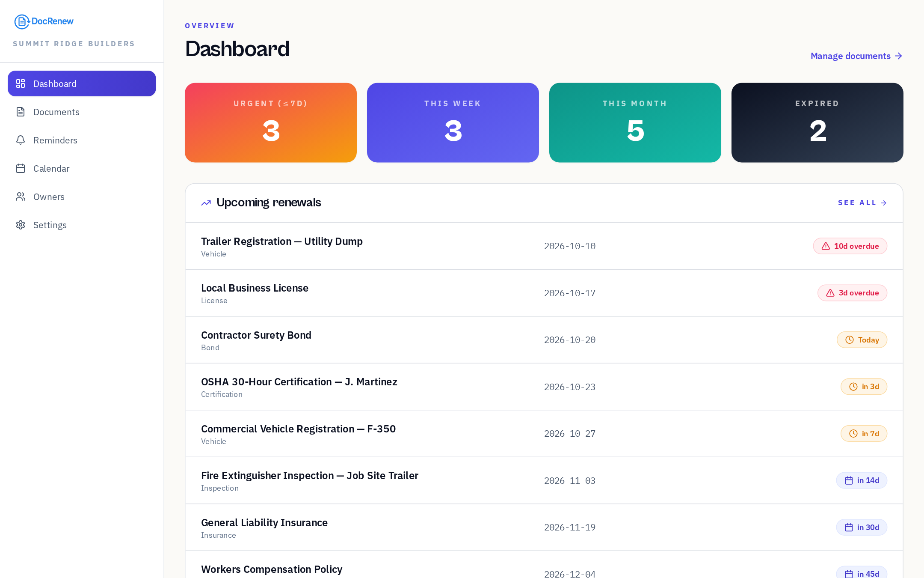Select Fire Extinguisher Inspection — Job Site Trailer
Screen dimensions: 924x578
(544, 480)
